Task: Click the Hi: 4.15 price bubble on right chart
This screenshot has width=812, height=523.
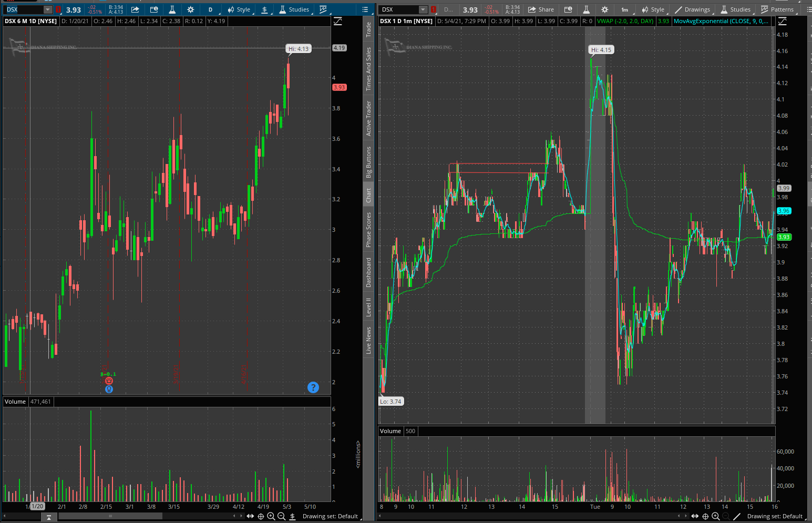Action: [x=601, y=50]
